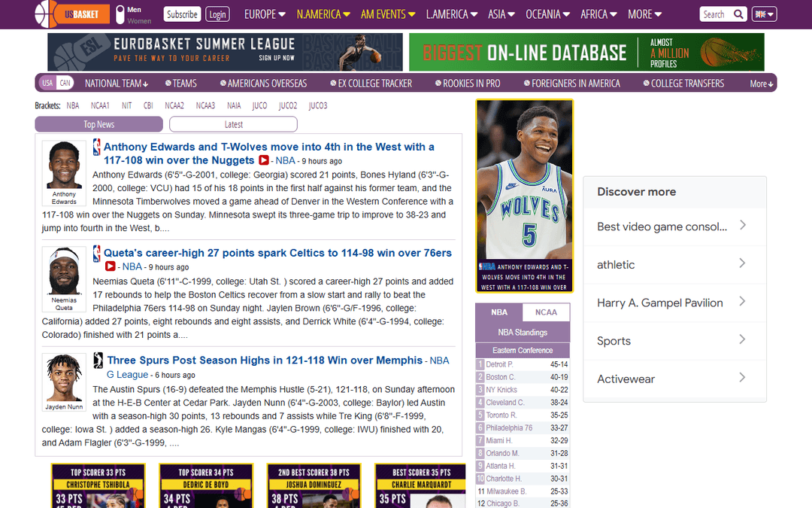Open the TEAMS menu item

(181, 84)
